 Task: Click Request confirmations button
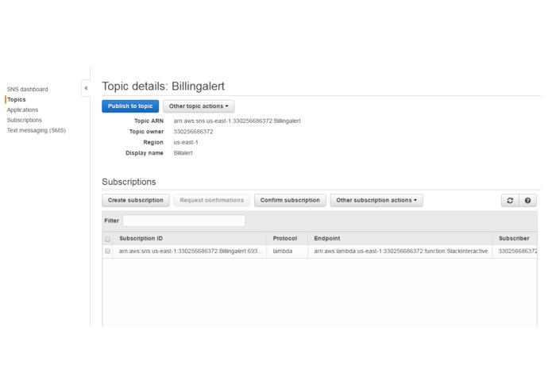[x=211, y=201]
